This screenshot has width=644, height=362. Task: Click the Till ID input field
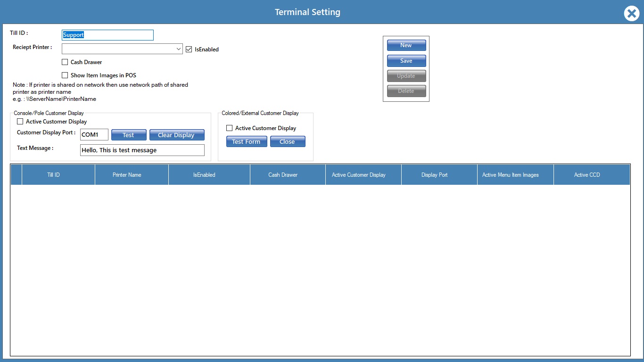[107, 35]
